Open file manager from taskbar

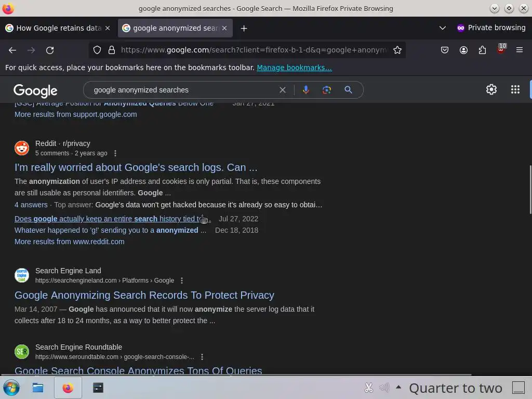(x=37, y=388)
